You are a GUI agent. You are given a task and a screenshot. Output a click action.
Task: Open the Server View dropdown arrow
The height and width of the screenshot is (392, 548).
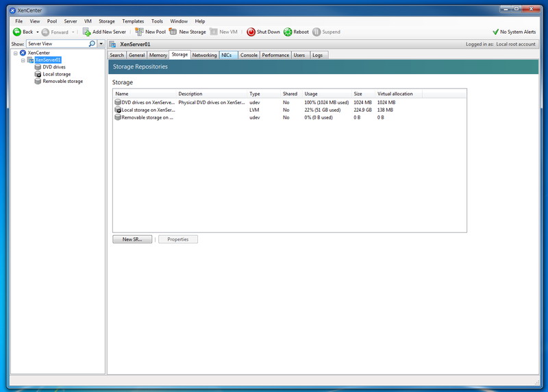point(101,44)
